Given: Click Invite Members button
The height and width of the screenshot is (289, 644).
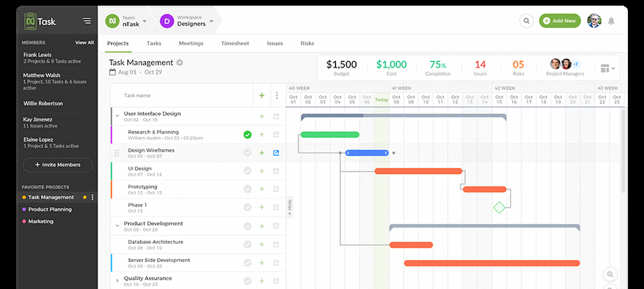Looking at the screenshot, I should click(58, 165).
